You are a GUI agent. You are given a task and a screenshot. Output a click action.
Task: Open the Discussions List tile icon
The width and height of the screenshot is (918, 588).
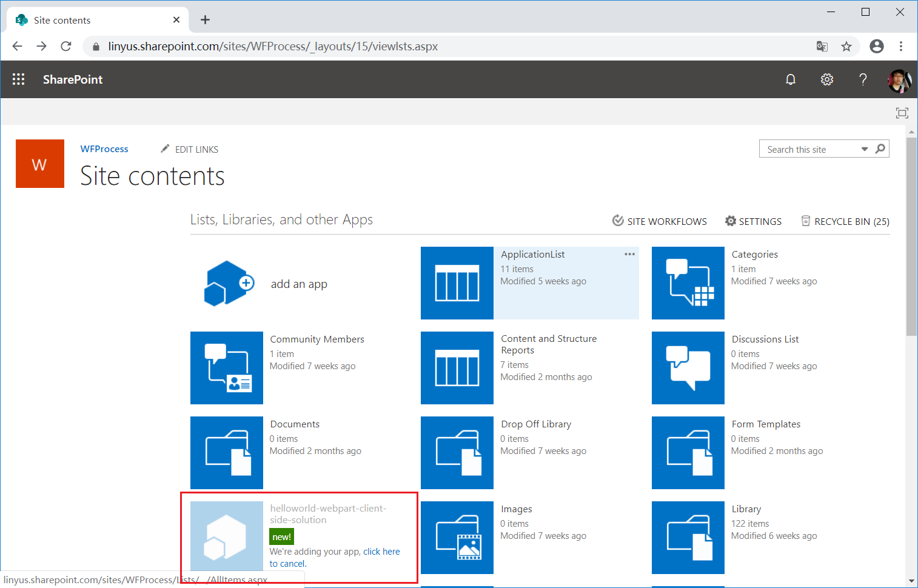(688, 368)
